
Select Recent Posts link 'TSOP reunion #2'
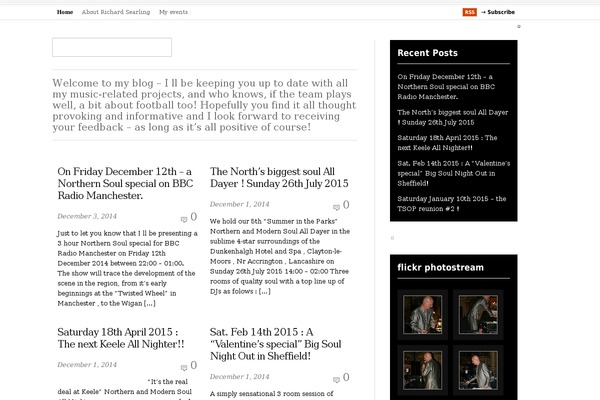click(452, 204)
